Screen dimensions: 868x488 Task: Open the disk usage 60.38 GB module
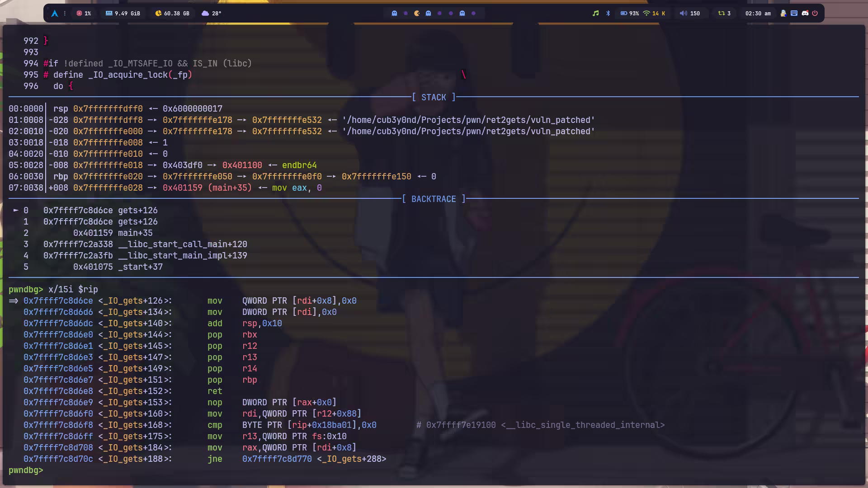coord(172,14)
